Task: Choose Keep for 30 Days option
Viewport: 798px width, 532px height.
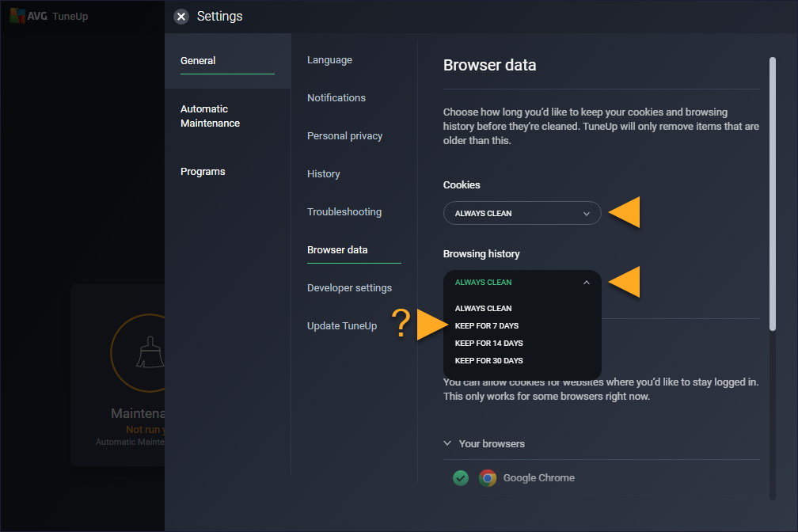Action: 488,360
